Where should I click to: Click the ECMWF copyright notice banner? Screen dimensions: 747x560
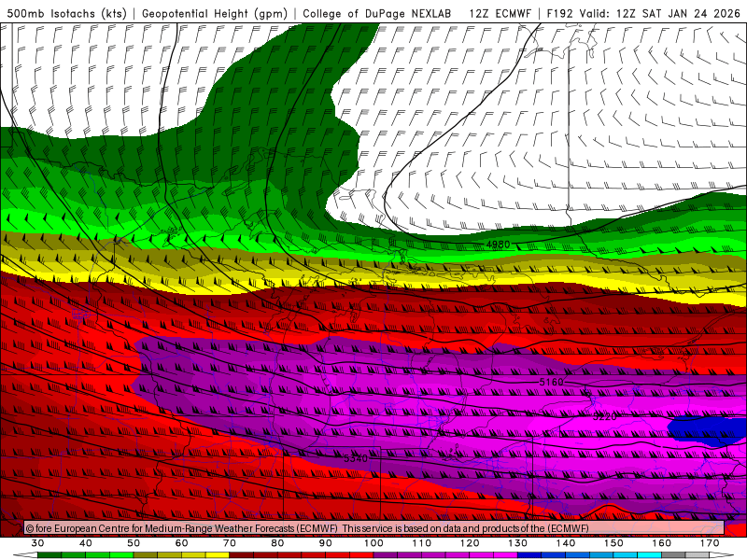(x=374, y=528)
